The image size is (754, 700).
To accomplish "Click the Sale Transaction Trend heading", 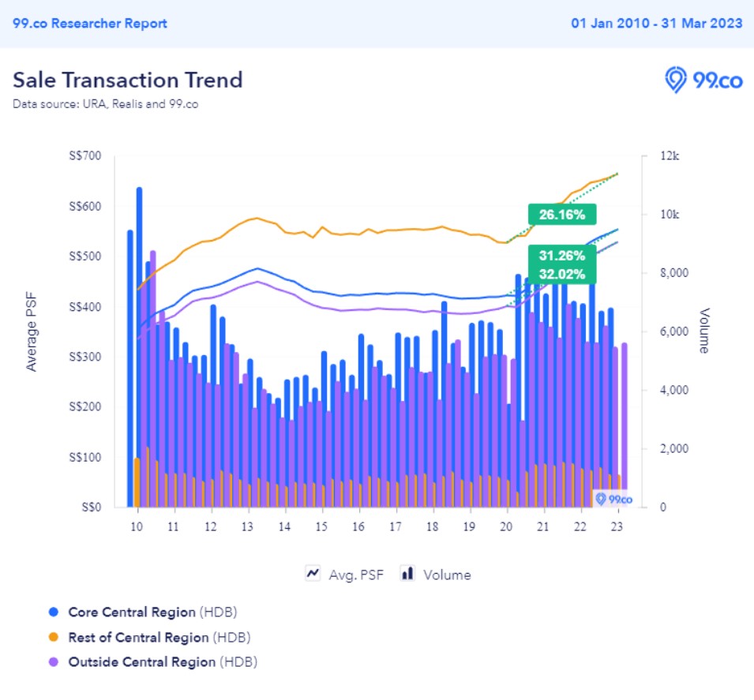I will pos(127,80).
